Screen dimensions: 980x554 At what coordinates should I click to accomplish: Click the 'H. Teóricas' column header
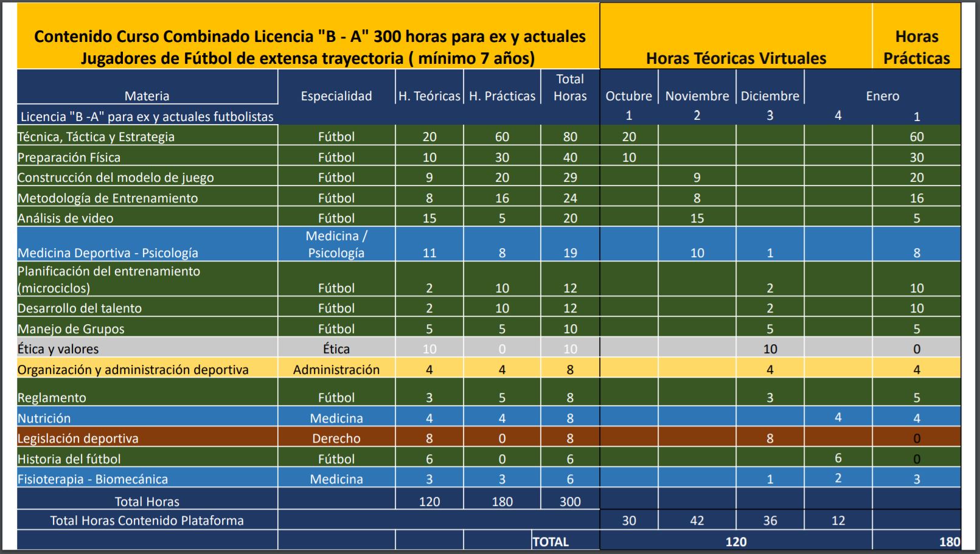(x=429, y=86)
